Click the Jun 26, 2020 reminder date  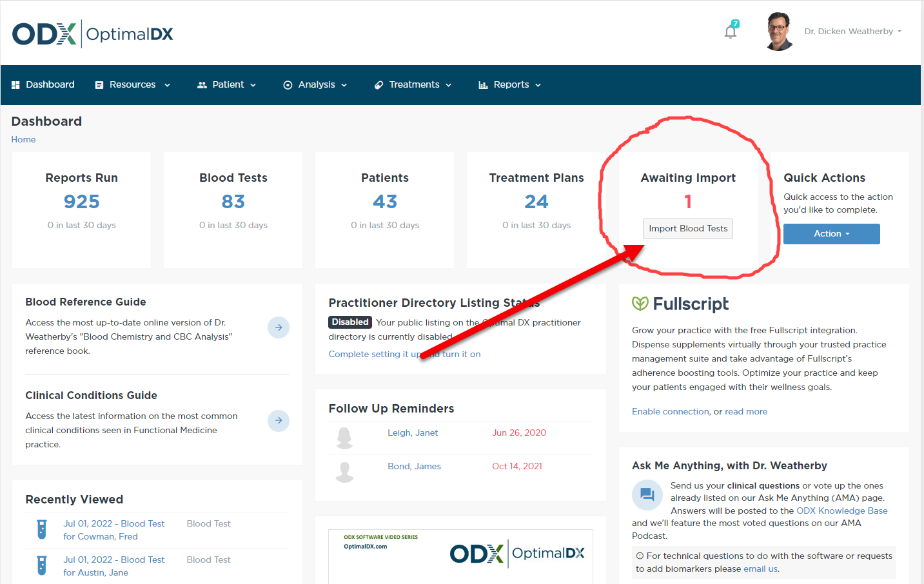click(519, 433)
